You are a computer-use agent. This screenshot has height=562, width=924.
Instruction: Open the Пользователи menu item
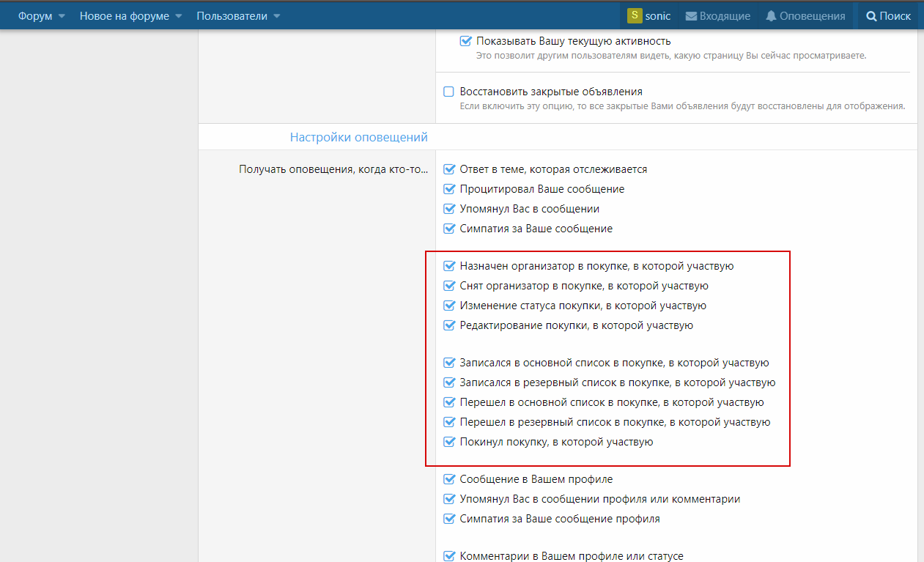click(x=232, y=16)
